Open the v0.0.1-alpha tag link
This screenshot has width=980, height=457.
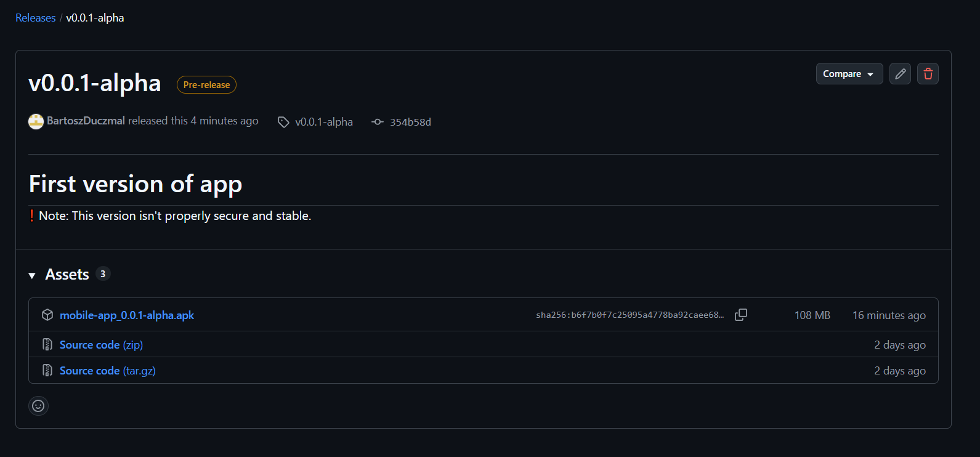point(324,122)
